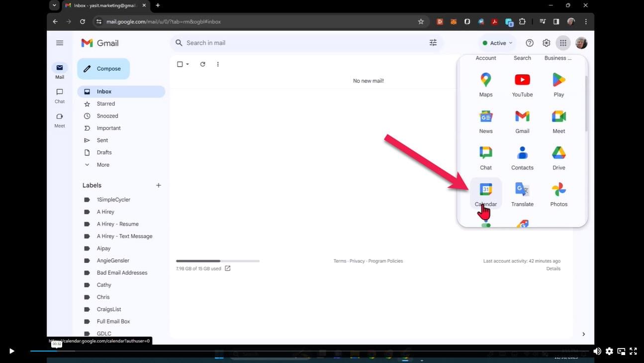The height and width of the screenshot is (363, 644).
Task: Click the Google apps grid button
Action: (563, 43)
